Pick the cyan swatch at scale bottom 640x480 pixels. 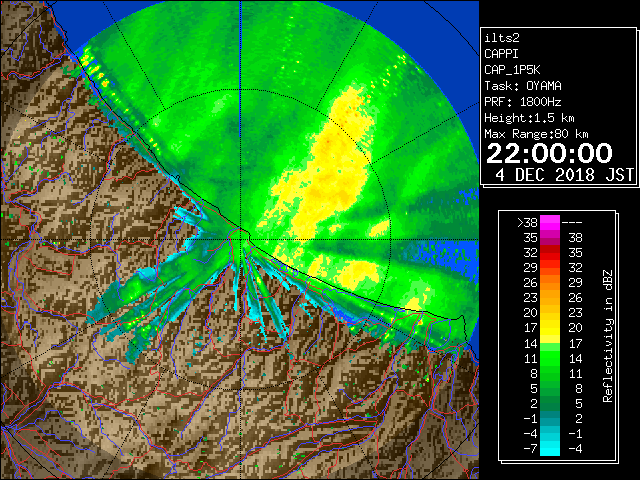point(550,449)
